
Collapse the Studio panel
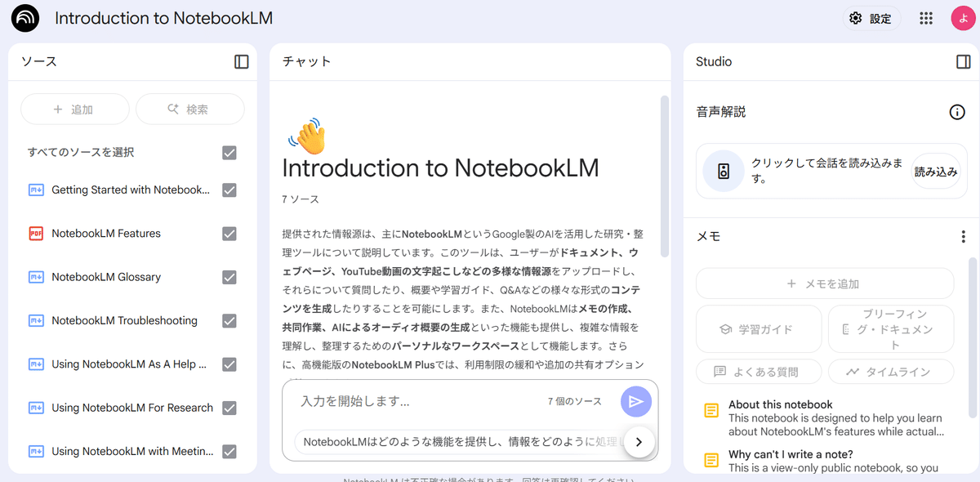point(964,60)
